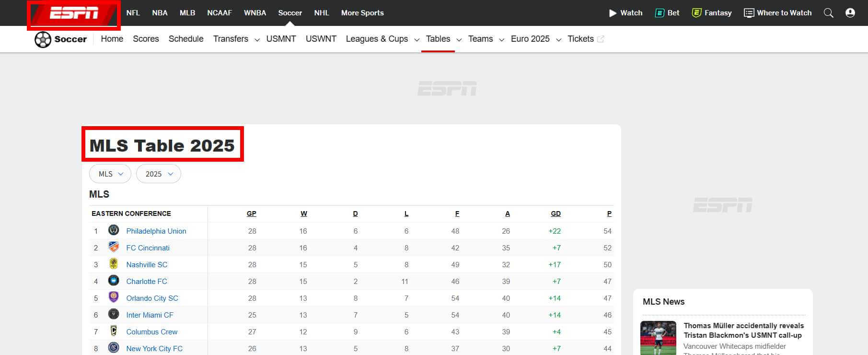Open ESPN Bet link

[667, 13]
